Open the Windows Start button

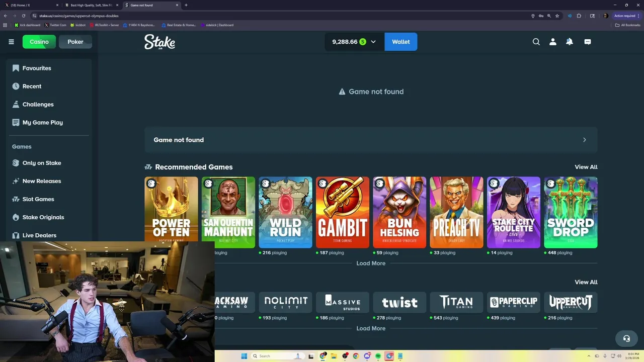(244, 356)
